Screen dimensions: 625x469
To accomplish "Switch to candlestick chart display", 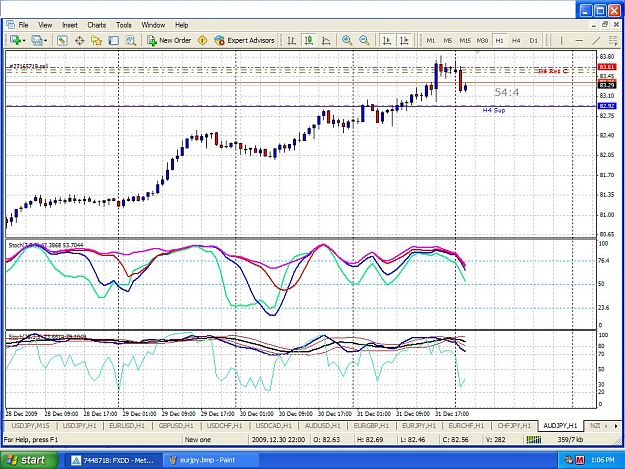I will click(309, 40).
